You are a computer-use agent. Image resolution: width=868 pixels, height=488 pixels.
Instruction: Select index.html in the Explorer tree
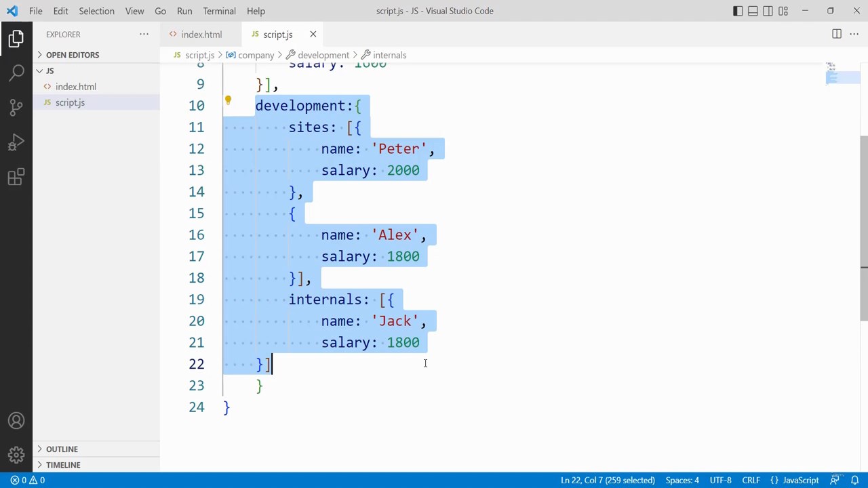(x=96, y=86)
